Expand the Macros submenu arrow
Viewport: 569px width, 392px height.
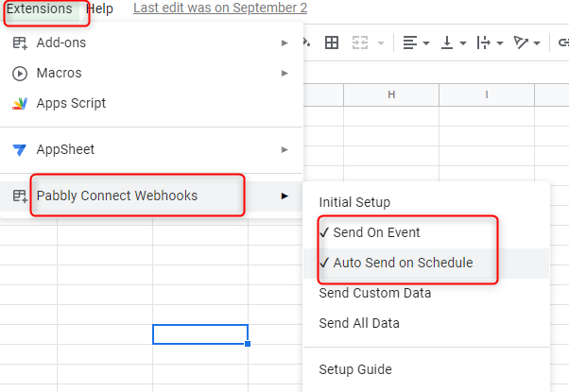(284, 73)
